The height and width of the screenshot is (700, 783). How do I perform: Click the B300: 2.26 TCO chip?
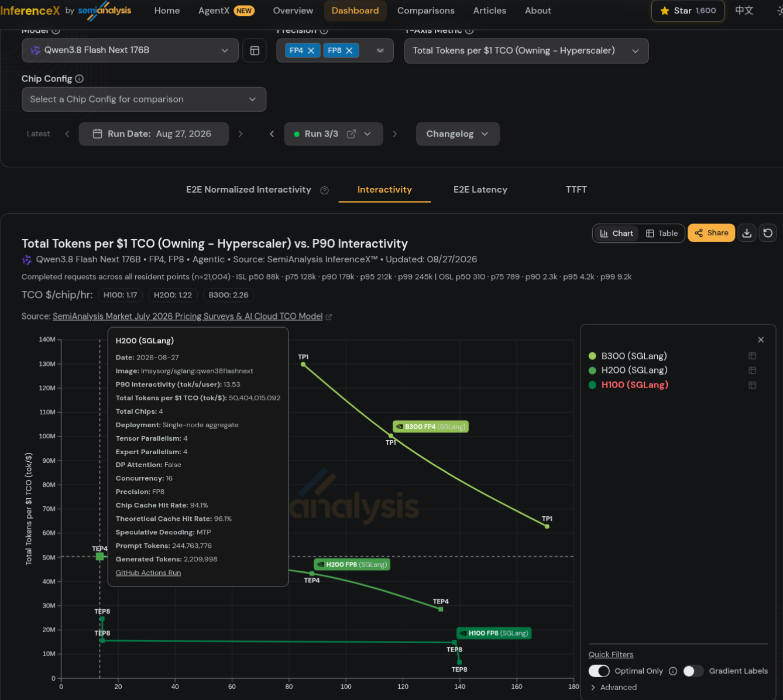228,295
